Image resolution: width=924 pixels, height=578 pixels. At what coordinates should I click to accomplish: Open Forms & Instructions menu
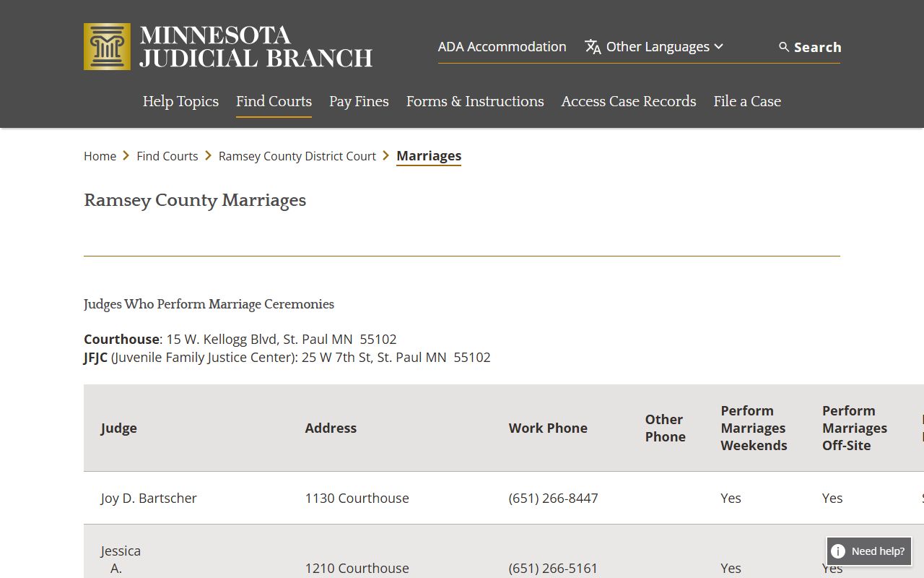tap(475, 101)
